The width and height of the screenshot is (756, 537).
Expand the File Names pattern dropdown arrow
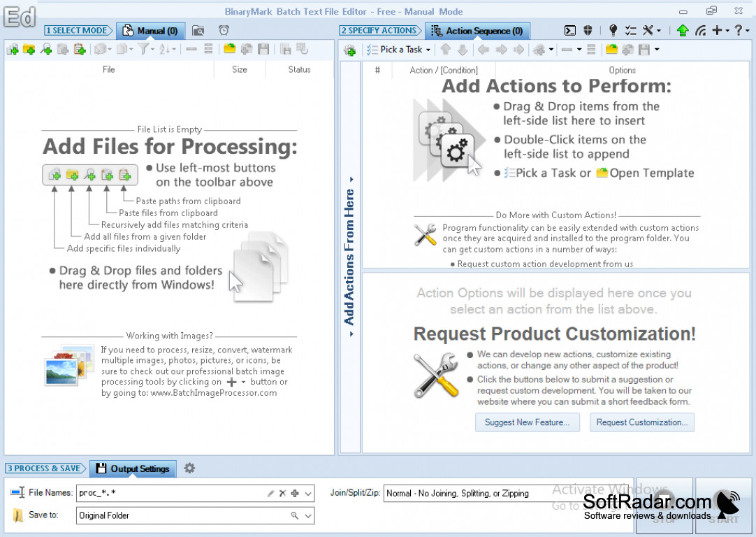(308, 493)
